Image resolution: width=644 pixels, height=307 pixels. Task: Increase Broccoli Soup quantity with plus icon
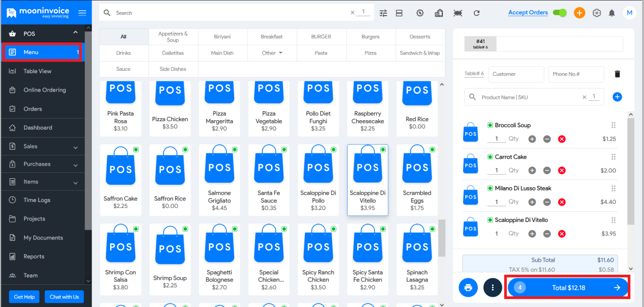click(532, 139)
